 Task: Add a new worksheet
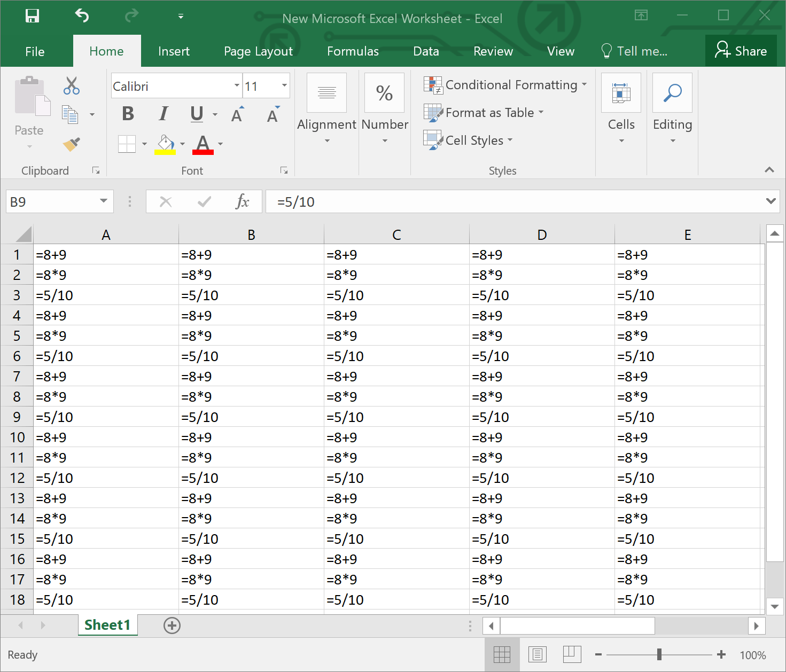point(172,625)
